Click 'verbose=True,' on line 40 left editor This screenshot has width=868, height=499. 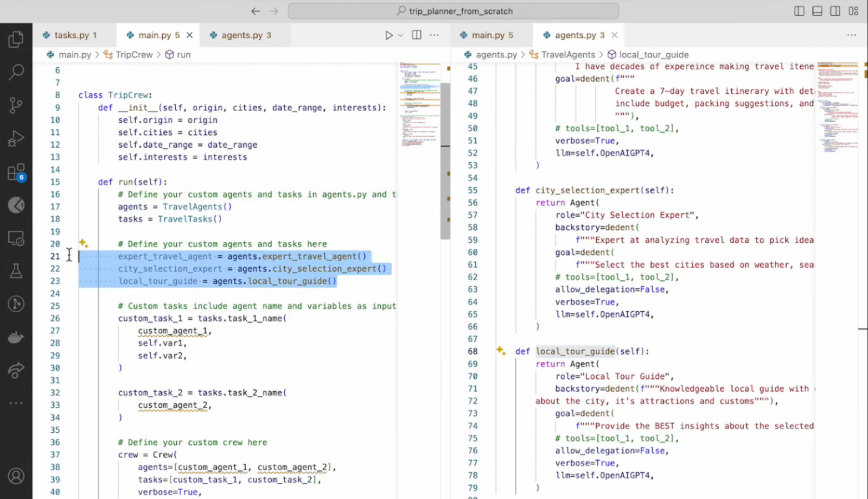[x=170, y=492]
